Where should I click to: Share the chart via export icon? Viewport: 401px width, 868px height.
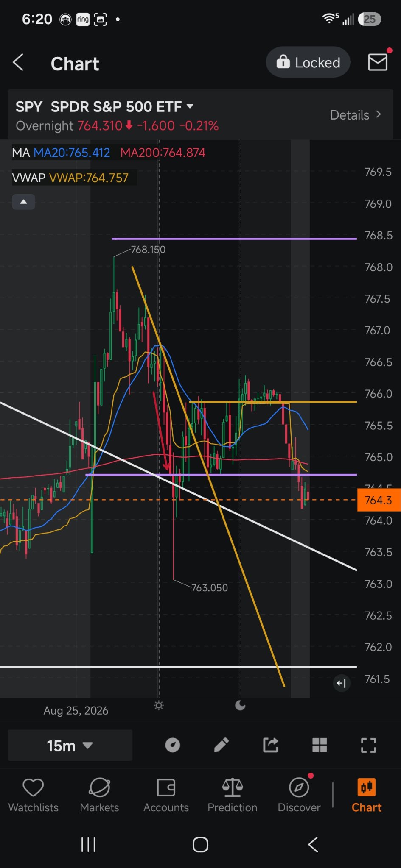tap(271, 745)
